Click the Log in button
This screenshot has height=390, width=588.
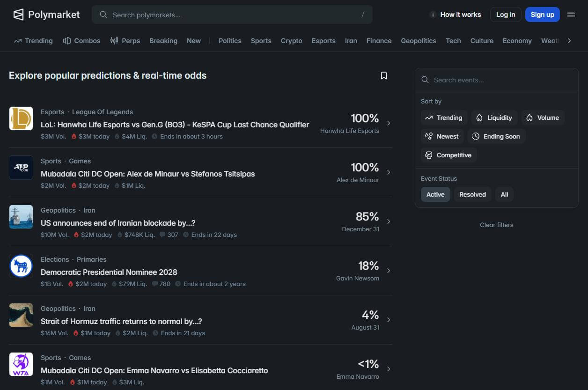tap(506, 15)
